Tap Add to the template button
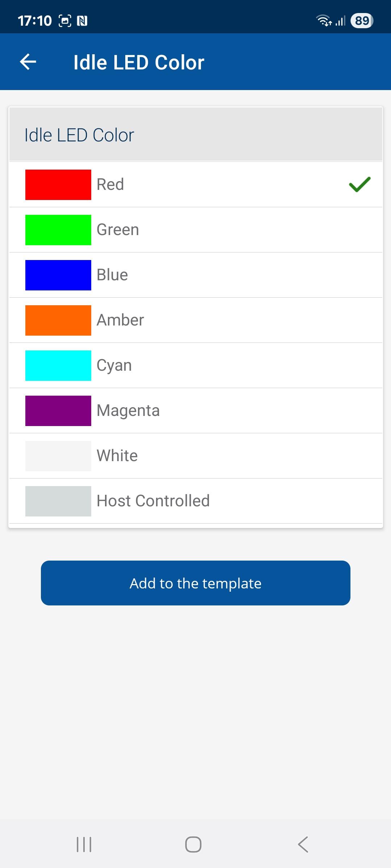This screenshot has height=868, width=391. point(195,583)
